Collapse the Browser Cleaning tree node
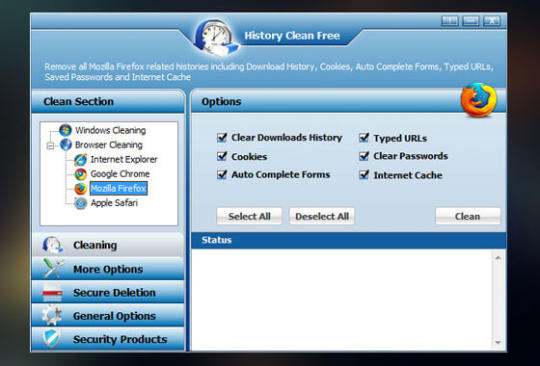This screenshot has height=366, width=540. coord(50,146)
